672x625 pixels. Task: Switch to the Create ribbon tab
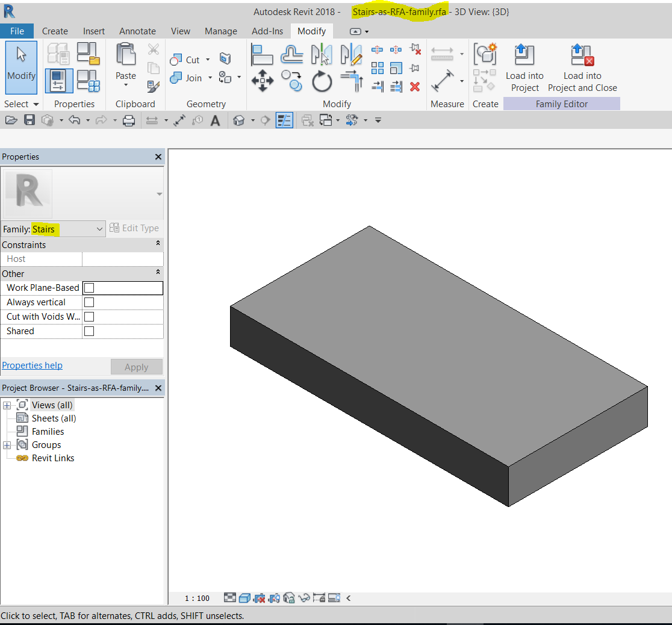point(55,31)
